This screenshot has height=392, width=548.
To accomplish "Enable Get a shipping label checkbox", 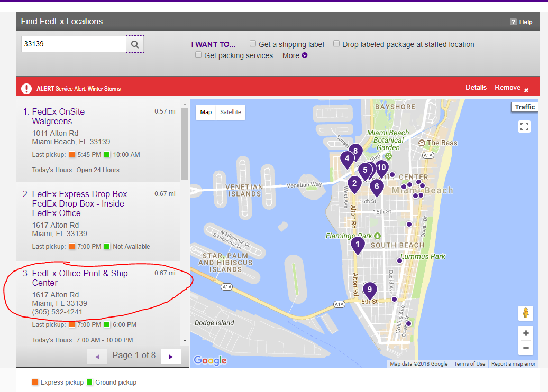I will point(253,44).
